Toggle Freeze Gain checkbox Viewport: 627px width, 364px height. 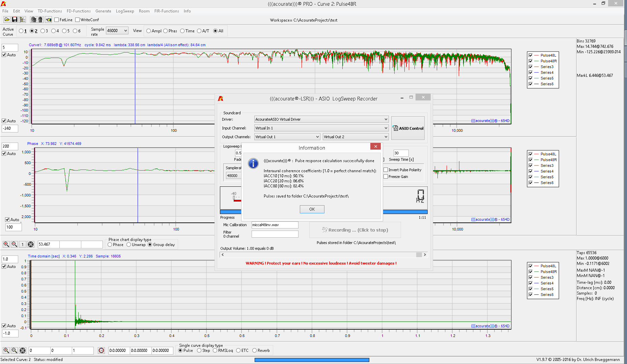click(x=386, y=177)
